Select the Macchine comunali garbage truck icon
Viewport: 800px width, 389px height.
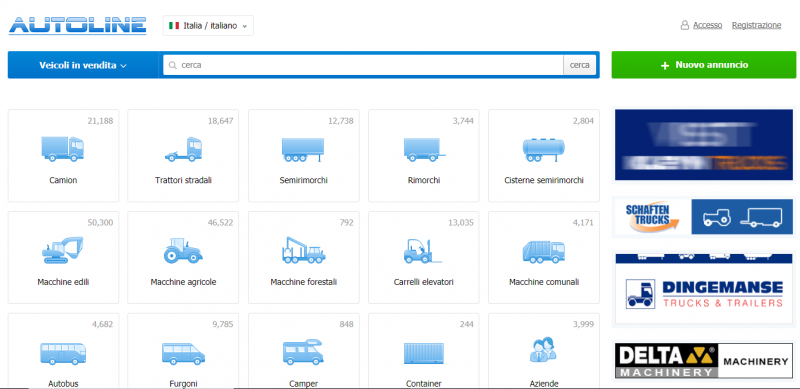(x=544, y=252)
